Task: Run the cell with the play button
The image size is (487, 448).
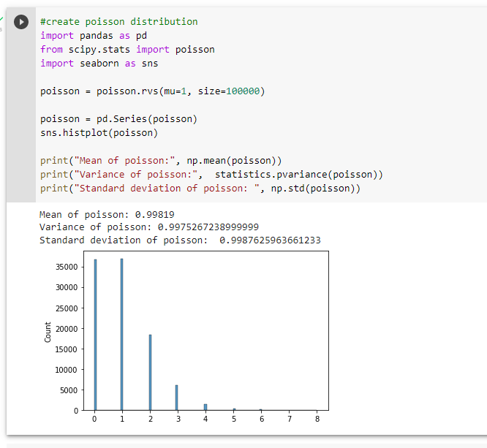Action: click(21, 22)
